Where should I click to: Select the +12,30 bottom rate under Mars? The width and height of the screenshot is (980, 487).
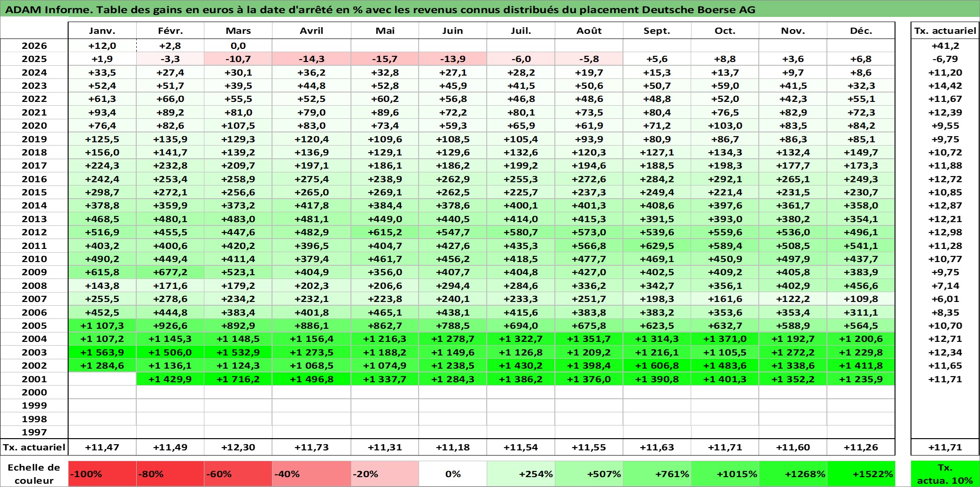click(x=238, y=447)
